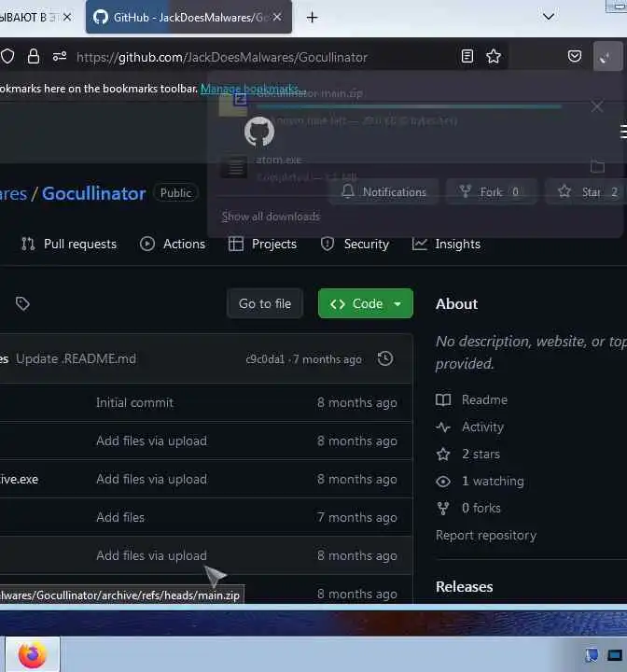Click the pulse icon beside Activity
Screen dimensions: 627x672
443,427
